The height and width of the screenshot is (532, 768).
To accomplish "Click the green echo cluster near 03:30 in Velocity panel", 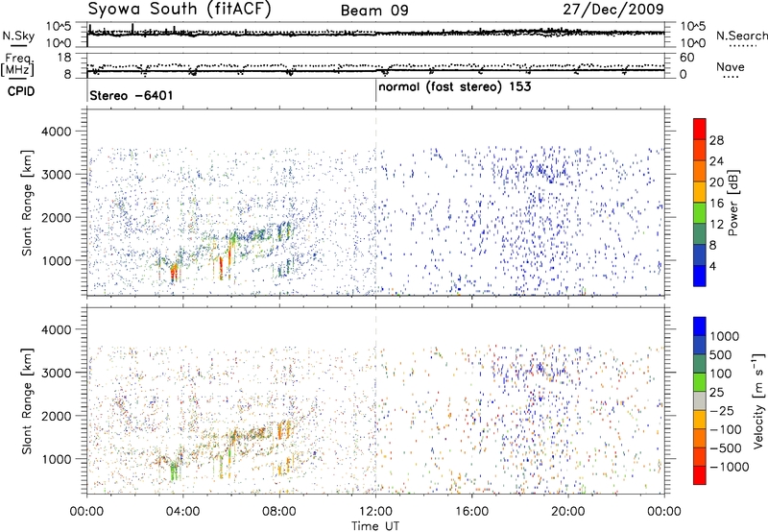I will tap(174, 472).
